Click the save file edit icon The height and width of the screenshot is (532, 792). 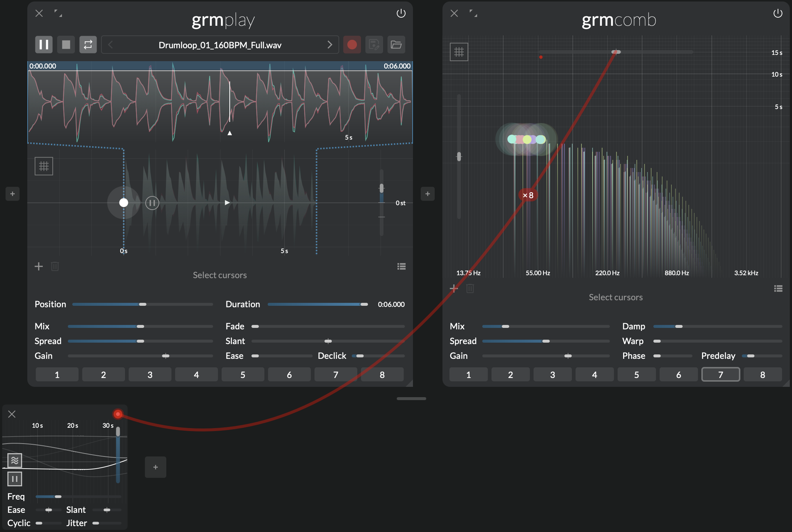click(374, 45)
